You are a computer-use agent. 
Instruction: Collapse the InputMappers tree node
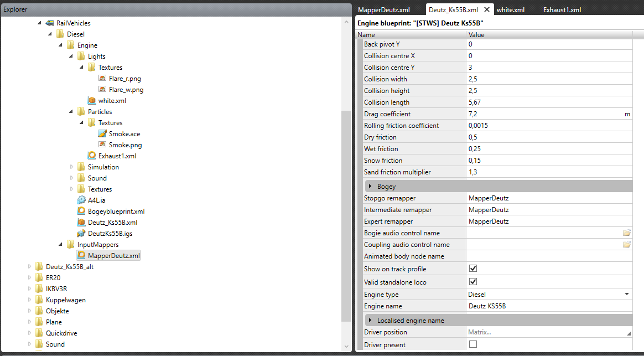click(60, 245)
